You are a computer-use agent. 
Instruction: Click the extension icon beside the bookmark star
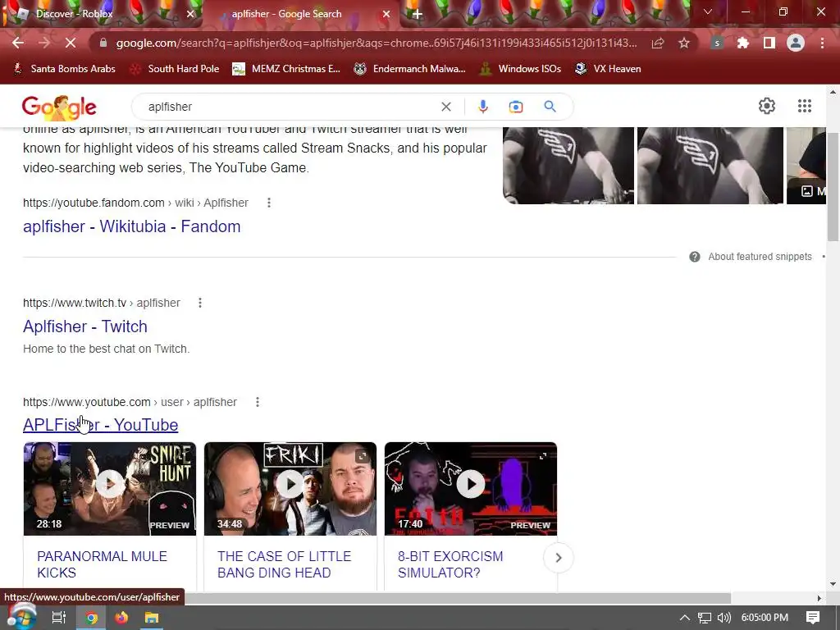pyautogui.click(x=717, y=43)
